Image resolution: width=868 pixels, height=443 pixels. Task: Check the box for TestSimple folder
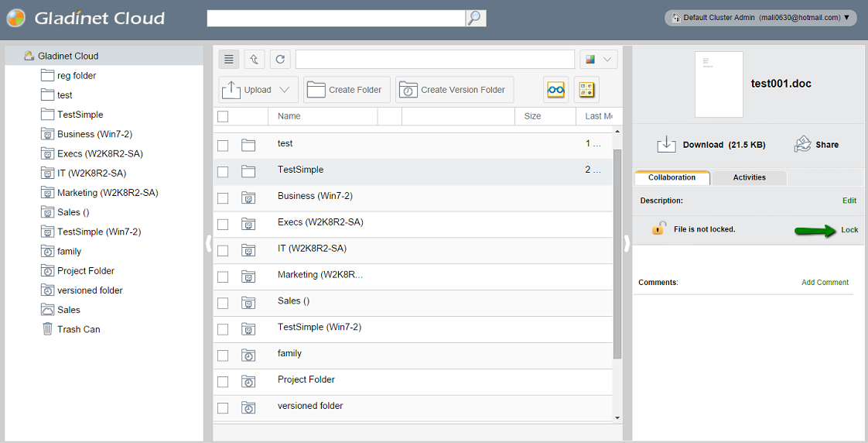pos(223,172)
